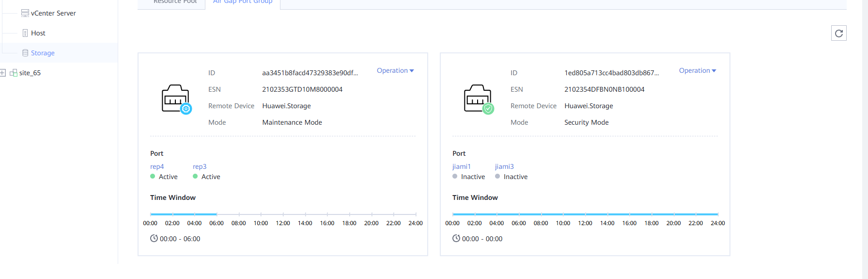Click the clock icon beside 00:00 - 00:00
The image size is (868, 279).
point(456,238)
